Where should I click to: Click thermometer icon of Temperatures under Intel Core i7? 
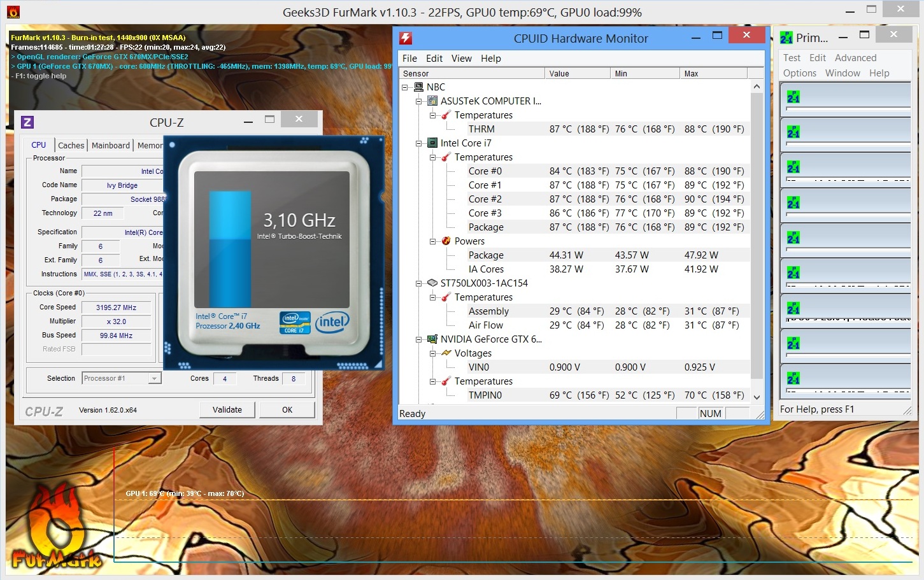point(446,157)
